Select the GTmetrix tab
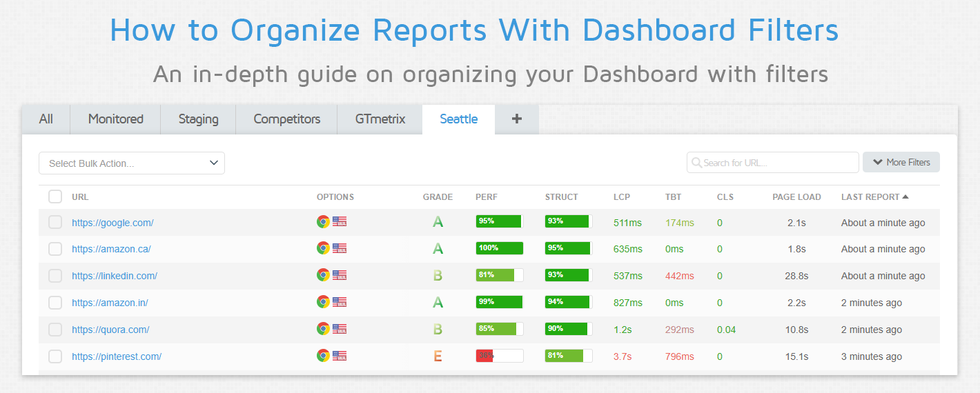The width and height of the screenshot is (980, 393). click(380, 119)
